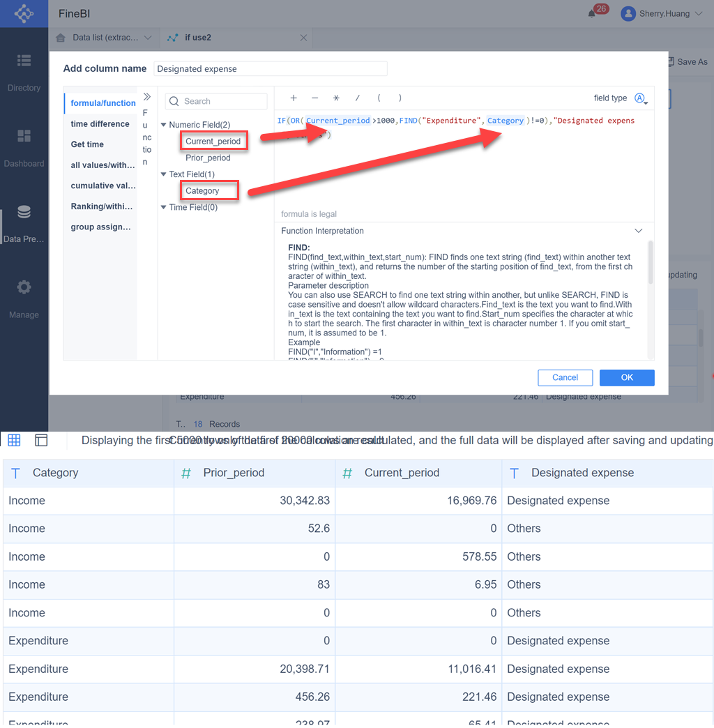Image resolution: width=714 pixels, height=728 pixels.
Task: Select the grid view icon at bottom left
Action: (x=13, y=440)
